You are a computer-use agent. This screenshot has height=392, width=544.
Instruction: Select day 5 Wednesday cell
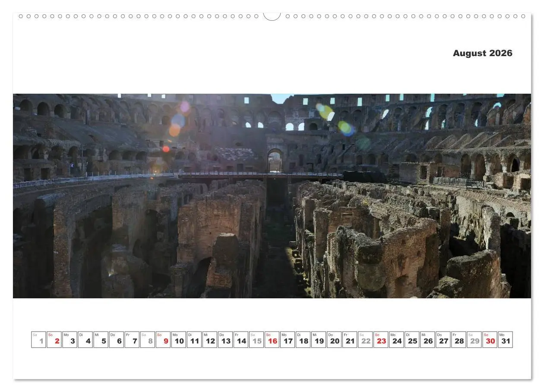pos(101,339)
